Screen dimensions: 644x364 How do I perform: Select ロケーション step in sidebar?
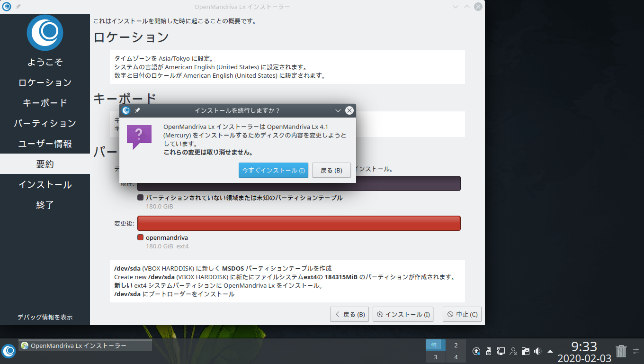click(45, 82)
